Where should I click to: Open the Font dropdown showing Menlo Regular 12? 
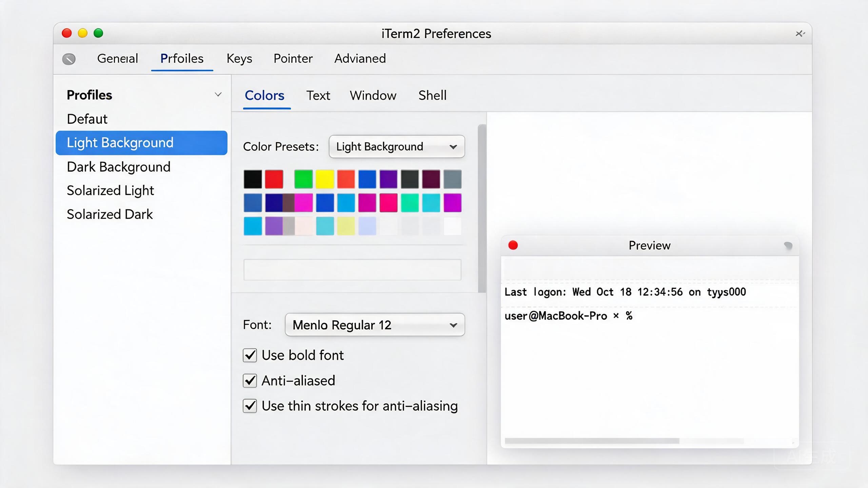tap(375, 325)
